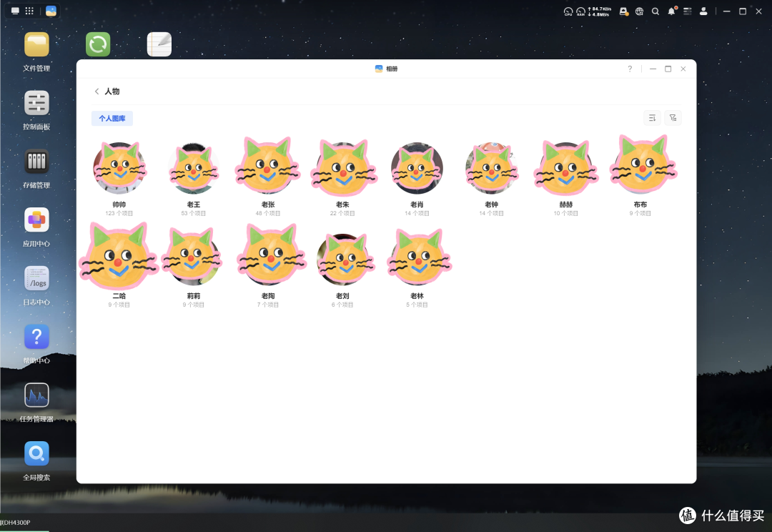Open the top bar search icon

[x=655, y=11]
